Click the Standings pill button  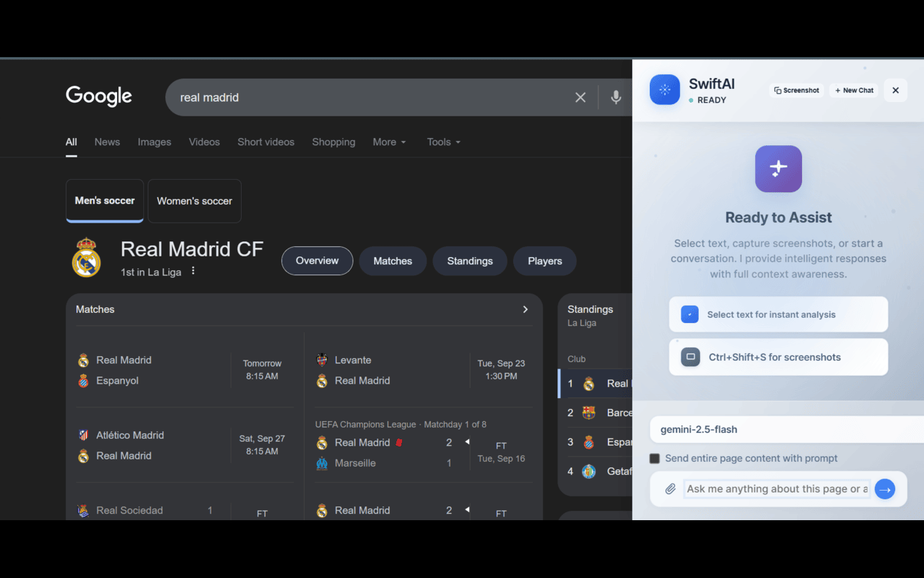470,261
